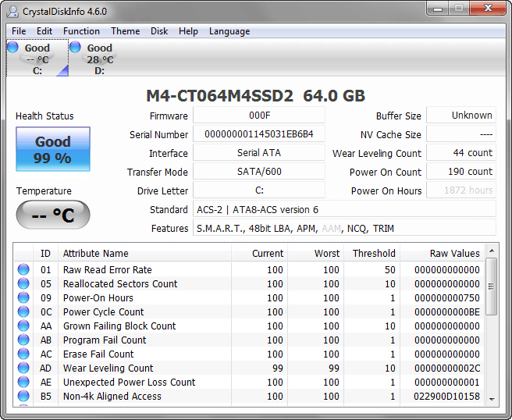Open the Help menu
512x420 pixels.
(188, 31)
